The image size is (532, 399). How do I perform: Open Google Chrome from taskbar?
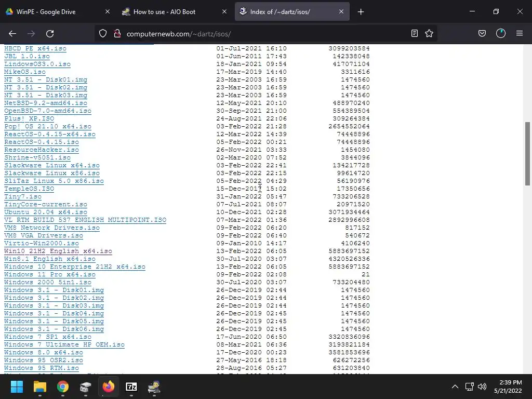tap(63, 387)
